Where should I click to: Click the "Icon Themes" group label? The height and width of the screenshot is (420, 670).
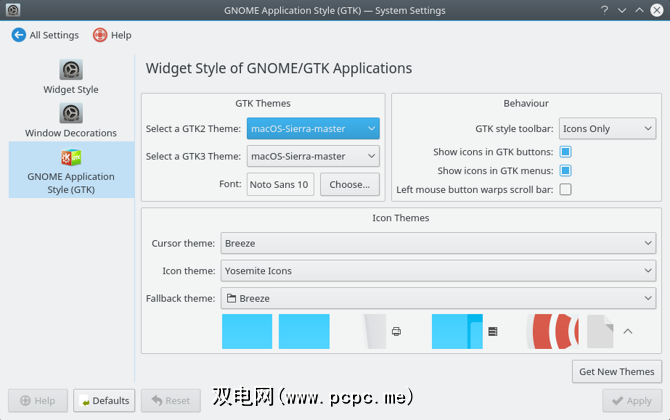[x=401, y=218]
